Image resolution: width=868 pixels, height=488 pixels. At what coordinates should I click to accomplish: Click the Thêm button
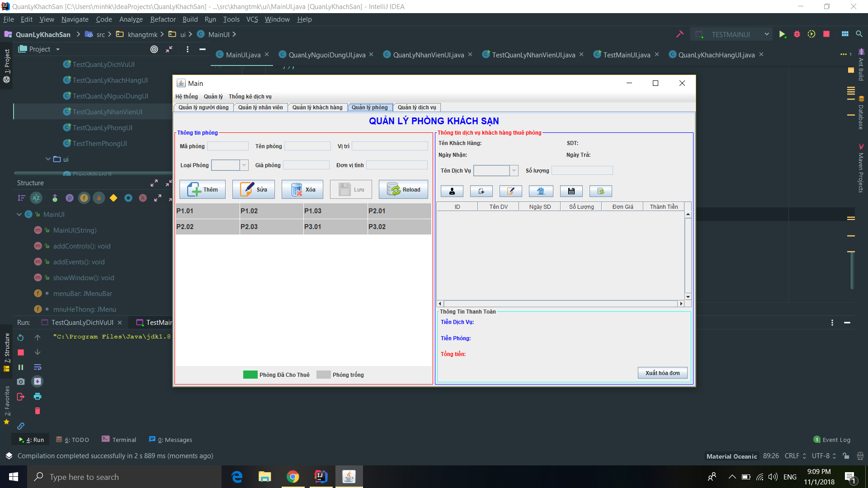pyautogui.click(x=203, y=190)
